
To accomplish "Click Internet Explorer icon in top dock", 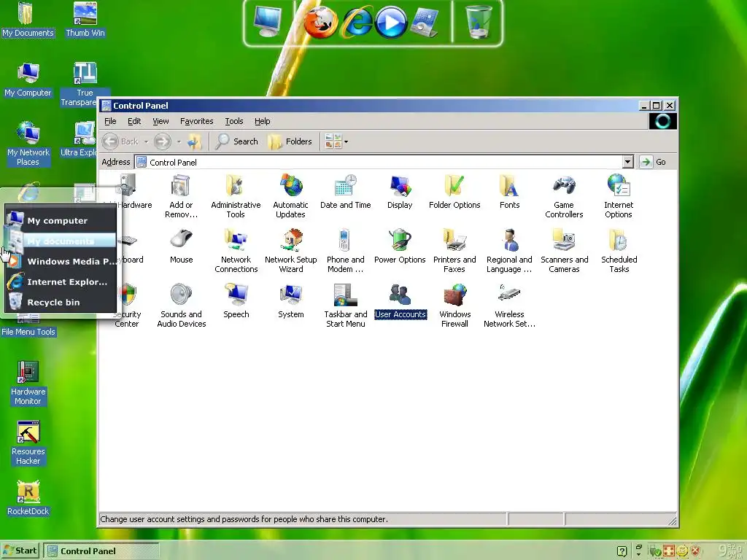I will click(357, 23).
